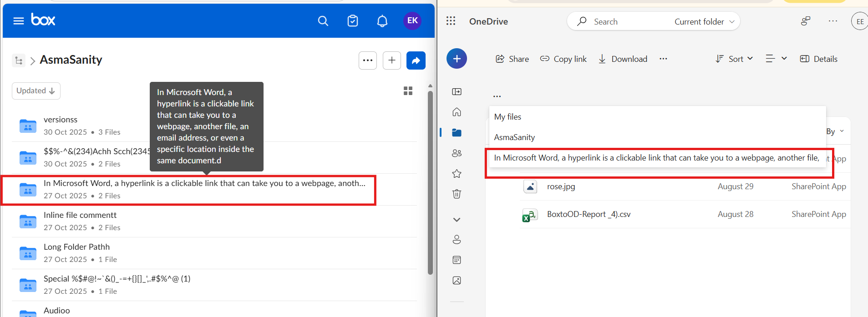Toggle the OneDrive navigation pane icon
This screenshot has width=868, height=317.
coord(457,92)
